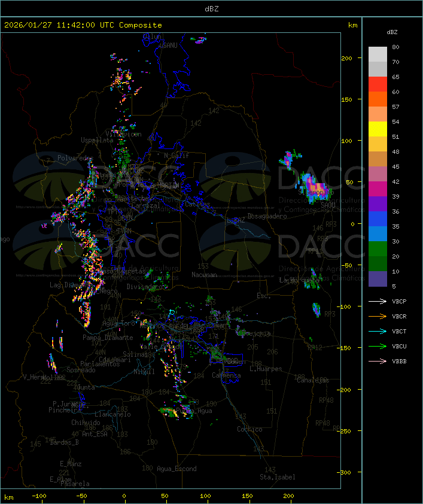Click the 2026/01/27 11:42:00 UTC Composite timestamp
This screenshot has height=504, width=423.
(x=83, y=25)
